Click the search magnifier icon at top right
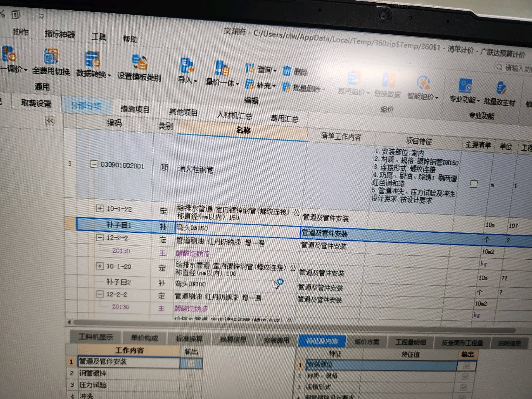532x399 pixels. click(x=499, y=67)
